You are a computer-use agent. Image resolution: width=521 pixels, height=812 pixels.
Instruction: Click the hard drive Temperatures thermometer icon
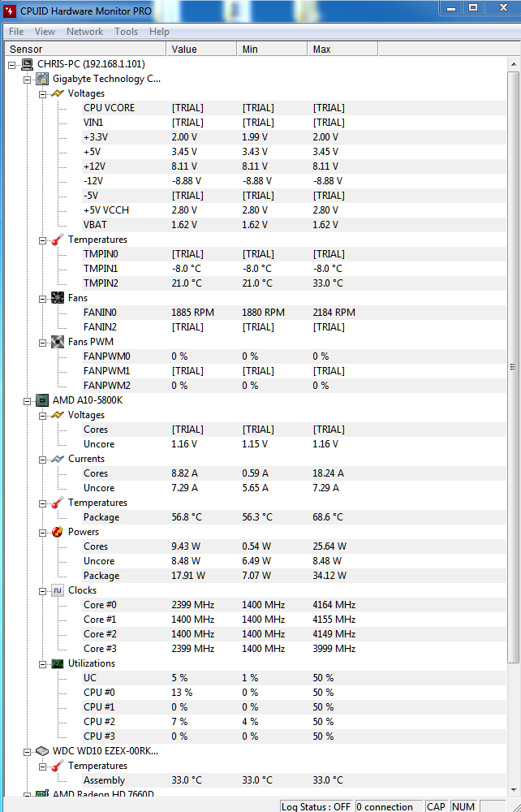[58, 766]
